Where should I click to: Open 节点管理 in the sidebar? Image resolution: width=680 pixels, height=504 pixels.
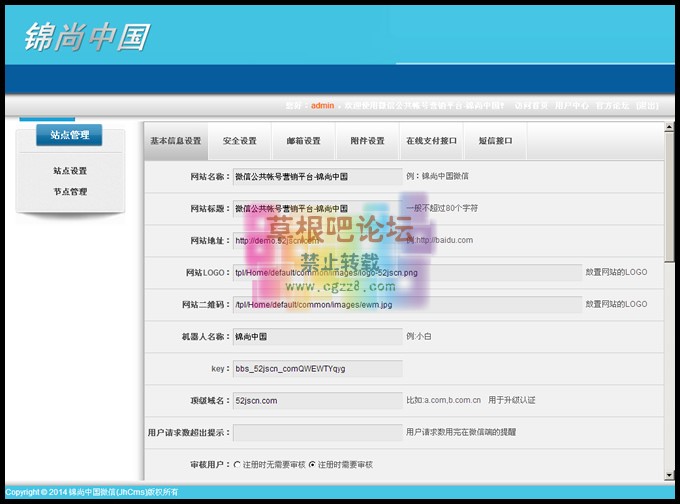click(70, 192)
